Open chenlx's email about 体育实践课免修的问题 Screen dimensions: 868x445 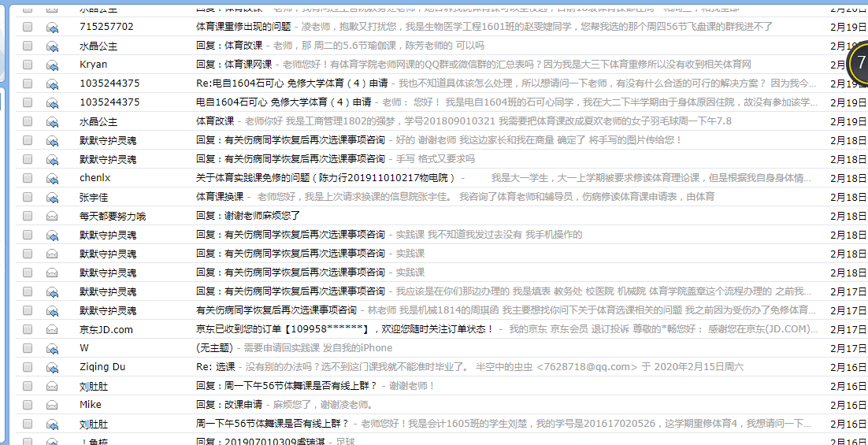click(x=325, y=178)
